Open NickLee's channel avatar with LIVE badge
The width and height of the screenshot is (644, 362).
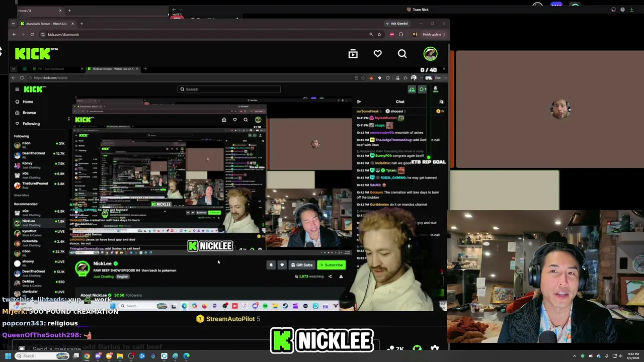pos(82,268)
